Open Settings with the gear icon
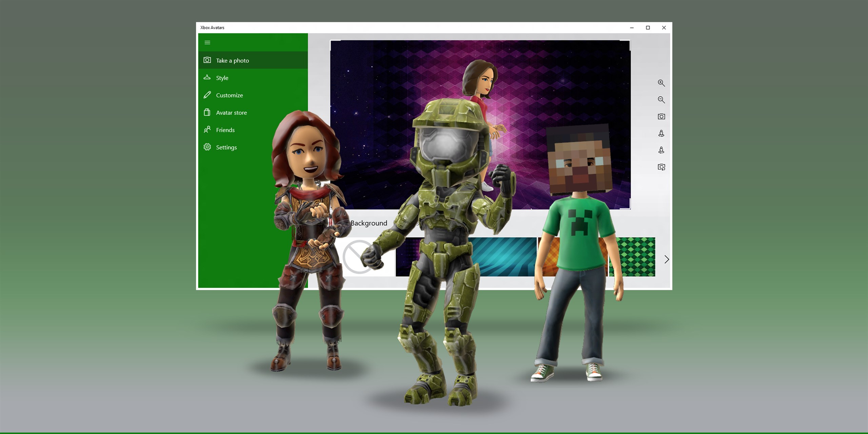Image resolution: width=868 pixels, height=434 pixels. tap(207, 147)
